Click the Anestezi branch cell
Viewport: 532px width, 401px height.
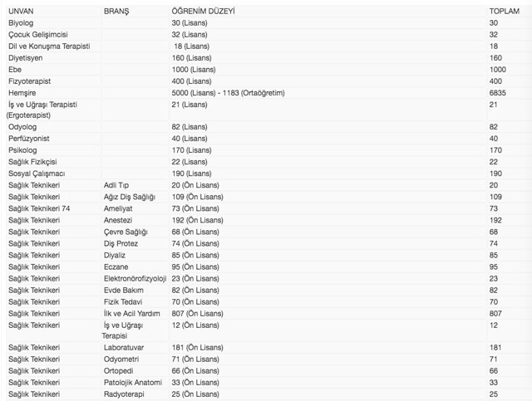coord(119,220)
